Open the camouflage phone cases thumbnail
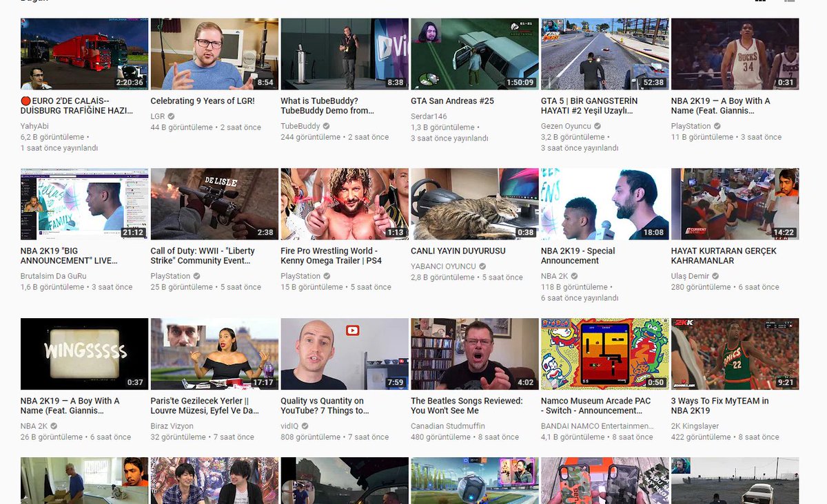Screen dimensions: 827x504 pyautogui.click(x=604, y=481)
